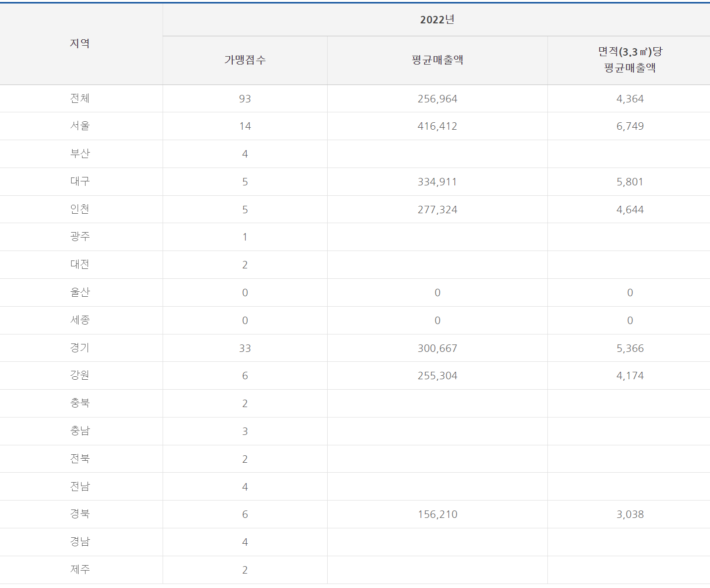Click the 강원 region label
710x588 pixels.
click(x=80, y=375)
